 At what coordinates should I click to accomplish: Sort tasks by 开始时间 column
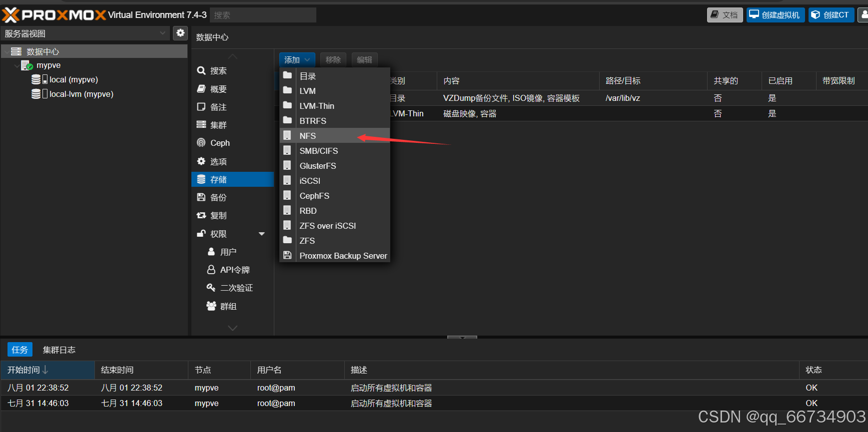coord(47,370)
